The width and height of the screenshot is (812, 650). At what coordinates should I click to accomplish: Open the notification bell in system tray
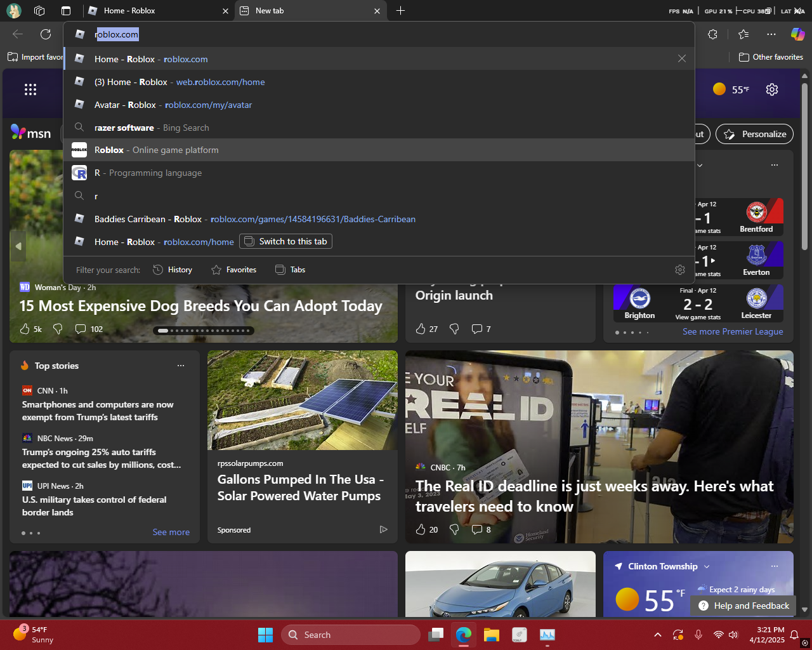point(794,635)
